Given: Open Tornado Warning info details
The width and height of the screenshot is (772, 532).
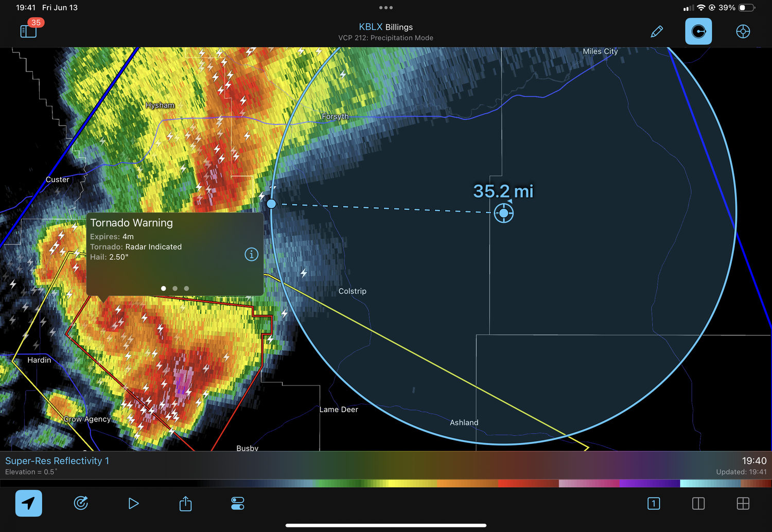Looking at the screenshot, I should tap(251, 254).
